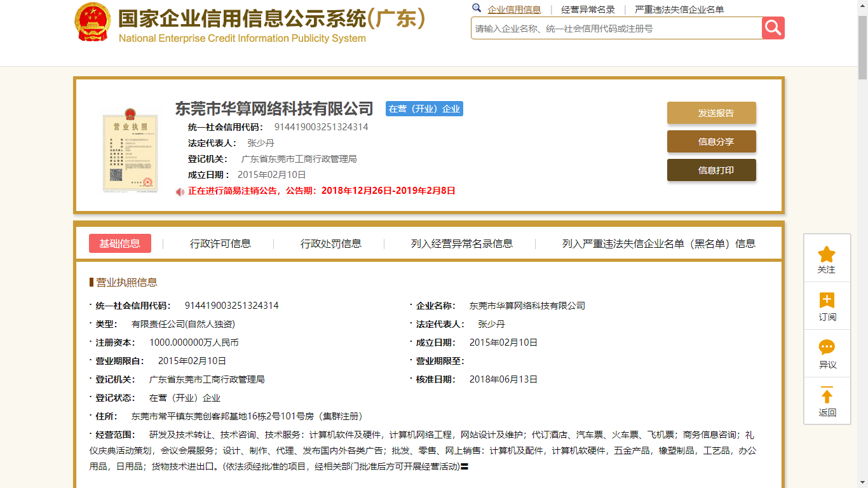
Task: Switch to the 基础信息 tab
Action: pyautogui.click(x=120, y=243)
